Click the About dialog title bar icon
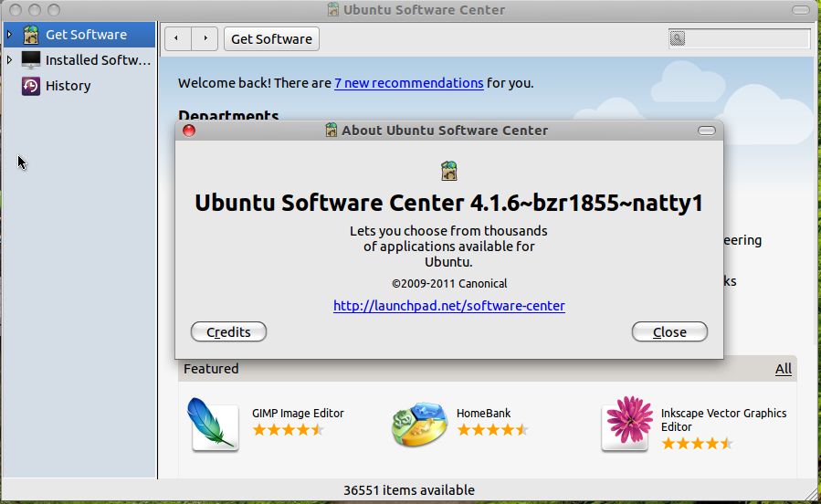This screenshot has height=504, width=821. click(x=331, y=131)
